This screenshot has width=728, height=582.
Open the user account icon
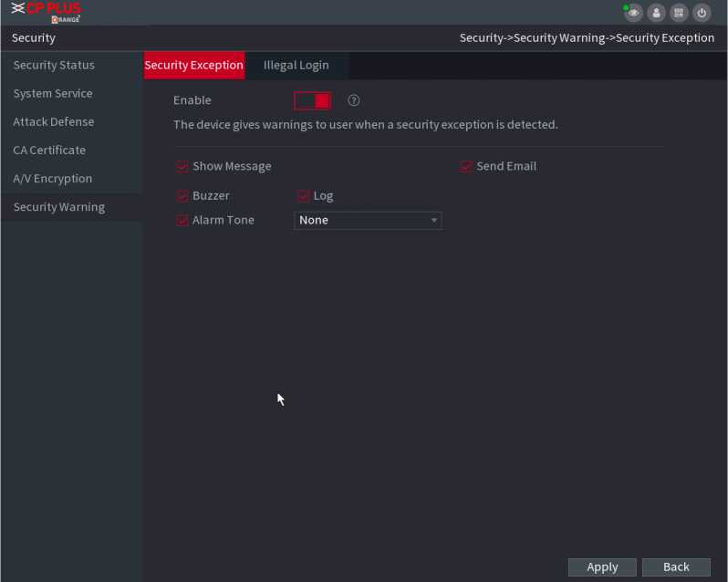656,13
